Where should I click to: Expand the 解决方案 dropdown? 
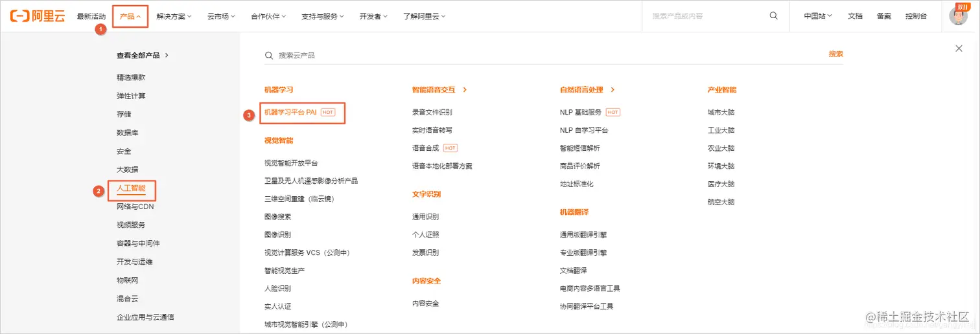coord(174,16)
